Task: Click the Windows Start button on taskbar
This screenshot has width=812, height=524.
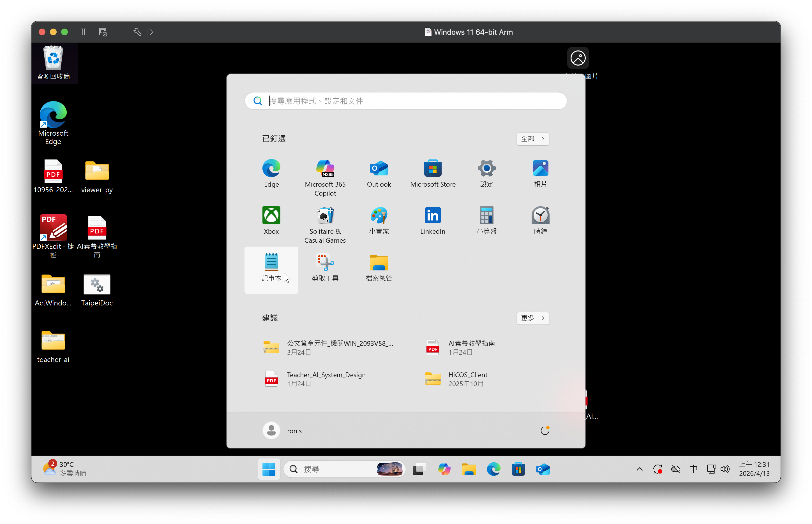Action: 269,469
